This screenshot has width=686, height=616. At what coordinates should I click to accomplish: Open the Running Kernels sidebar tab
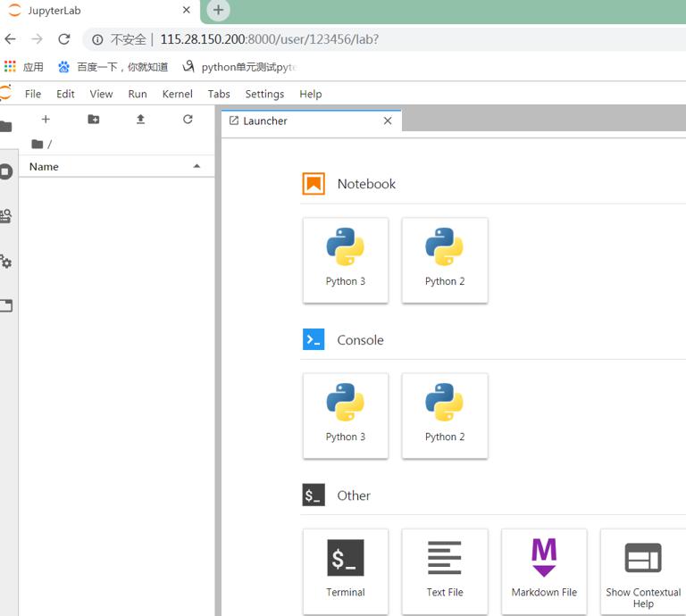[6, 171]
